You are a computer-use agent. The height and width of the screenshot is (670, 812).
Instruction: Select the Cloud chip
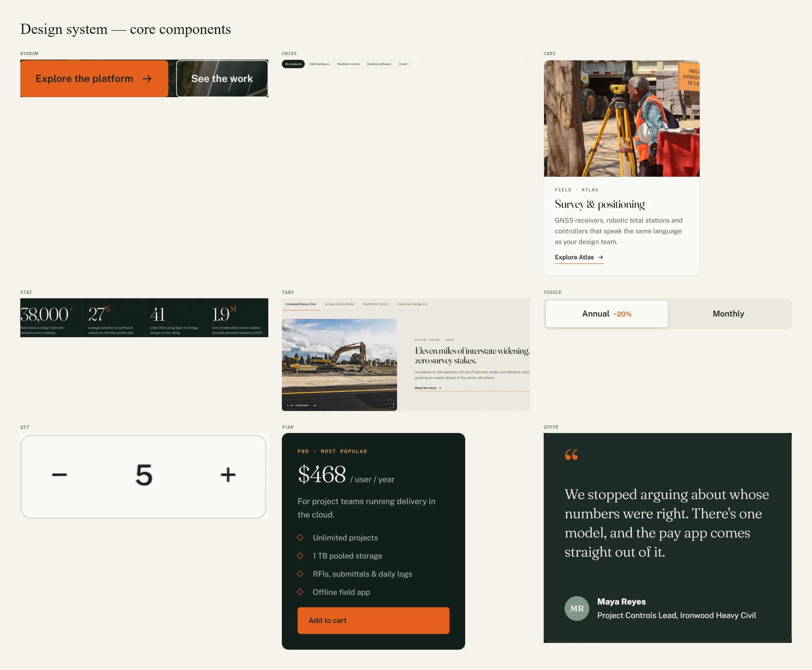point(403,64)
